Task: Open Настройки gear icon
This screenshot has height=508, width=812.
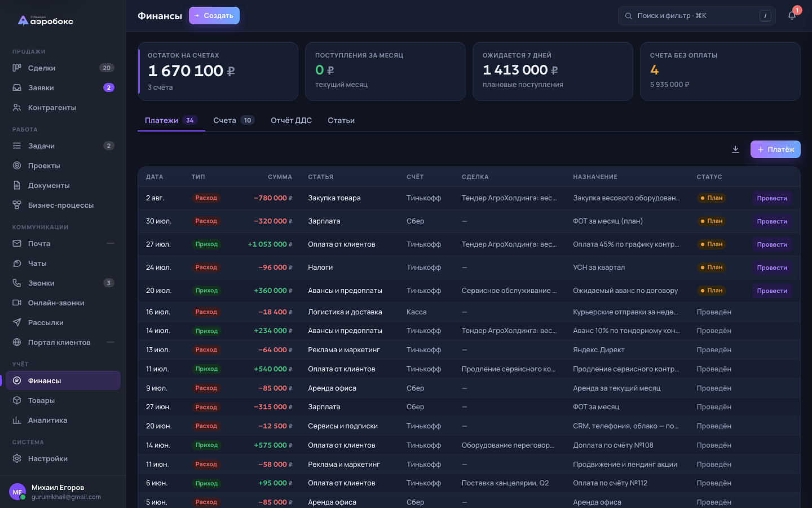Action: (17, 458)
